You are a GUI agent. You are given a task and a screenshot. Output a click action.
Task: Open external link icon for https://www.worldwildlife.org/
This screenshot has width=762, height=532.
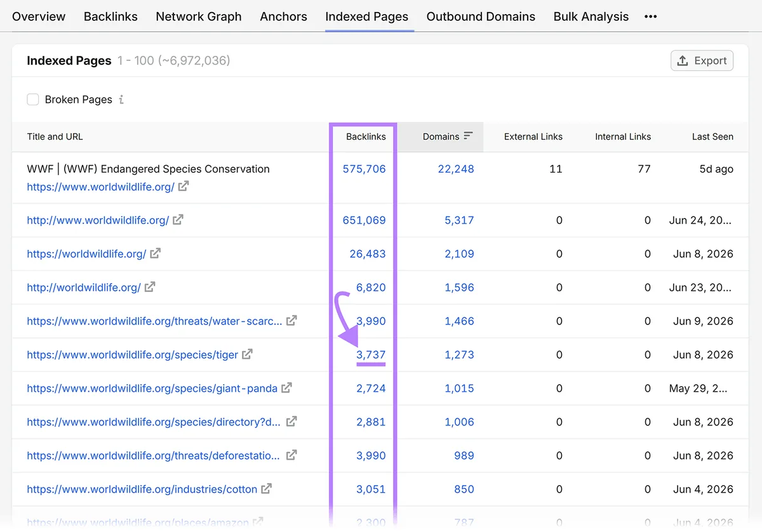pyautogui.click(x=183, y=187)
